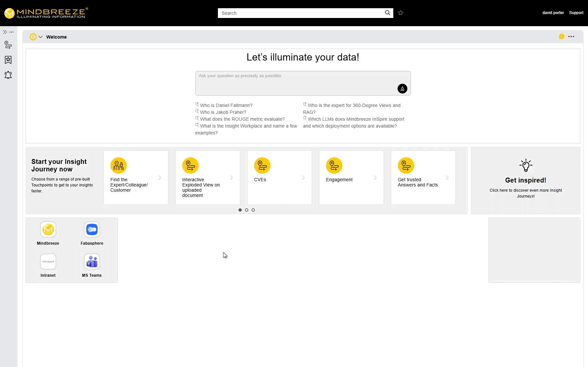Click the 'Who is Daniel Fallmann?' suggestion

tap(226, 105)
